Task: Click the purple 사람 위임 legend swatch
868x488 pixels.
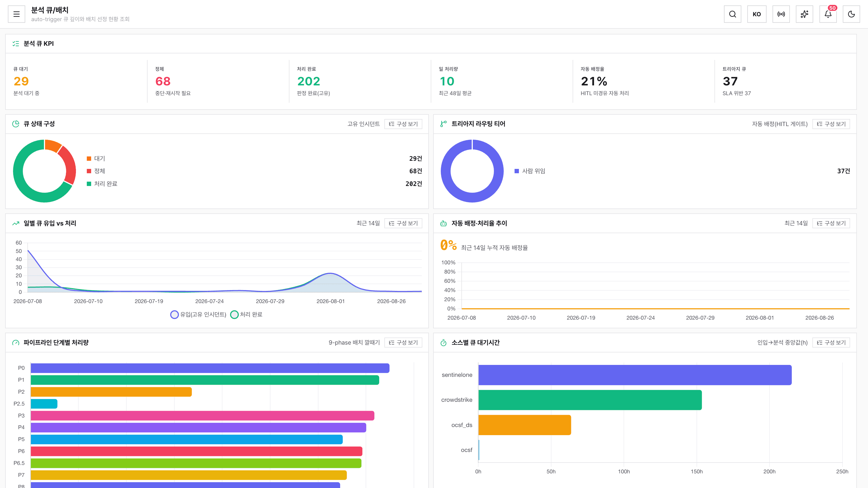Action: (517, 171)
